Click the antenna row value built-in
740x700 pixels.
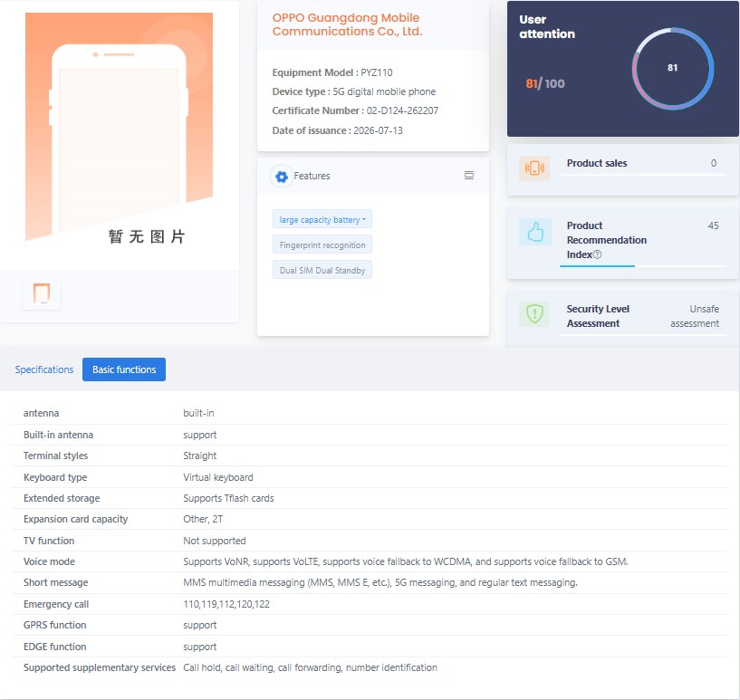(198, 413)
